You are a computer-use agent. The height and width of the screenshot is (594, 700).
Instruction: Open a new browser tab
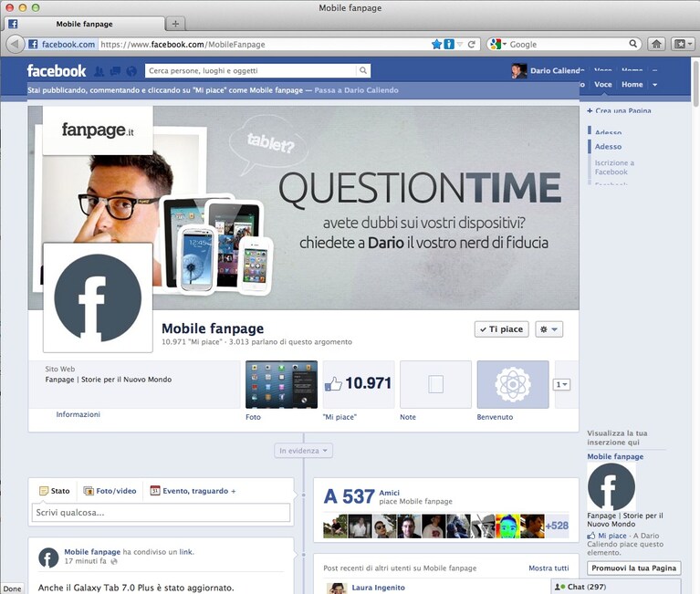tap(175, 24)
